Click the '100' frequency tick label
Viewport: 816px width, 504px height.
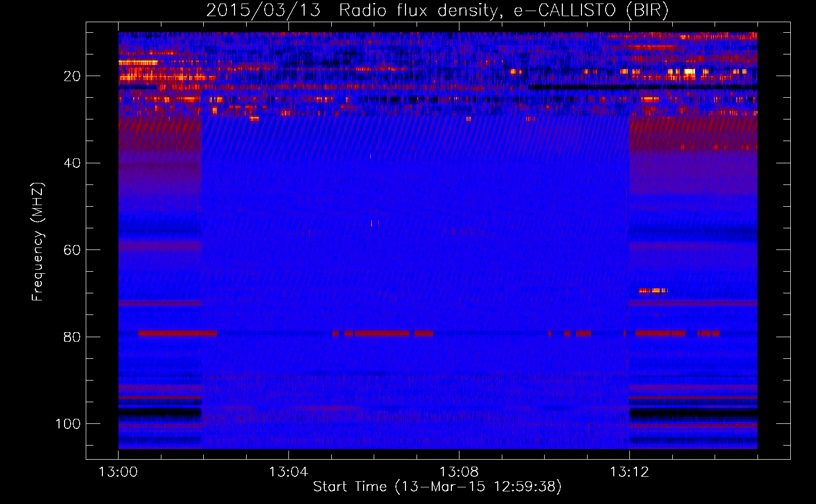tap(68, 424)
